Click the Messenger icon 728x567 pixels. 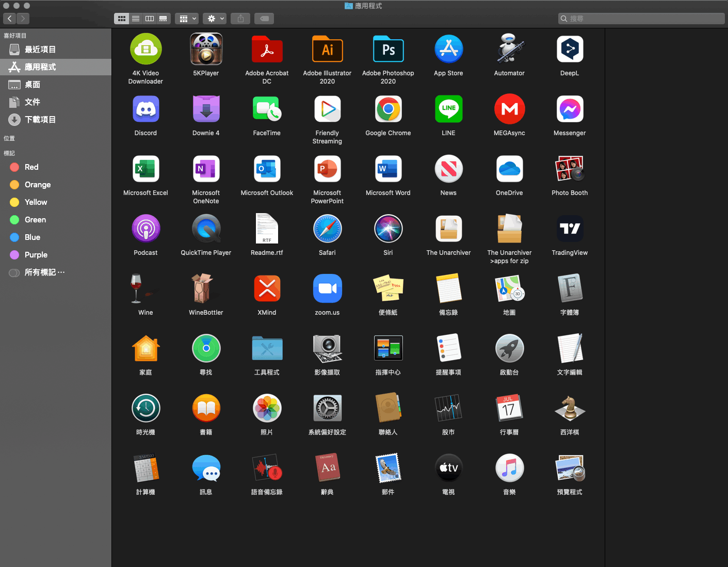click(x=570, y=109)
